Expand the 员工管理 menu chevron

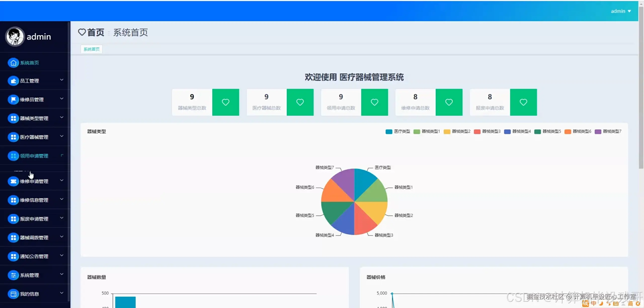point(62,80)
